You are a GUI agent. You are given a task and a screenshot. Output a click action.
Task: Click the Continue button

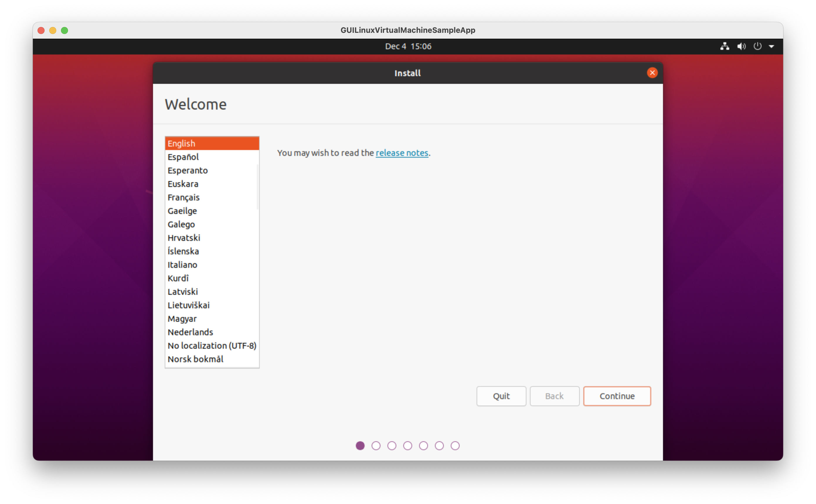(x=617, y=396)
